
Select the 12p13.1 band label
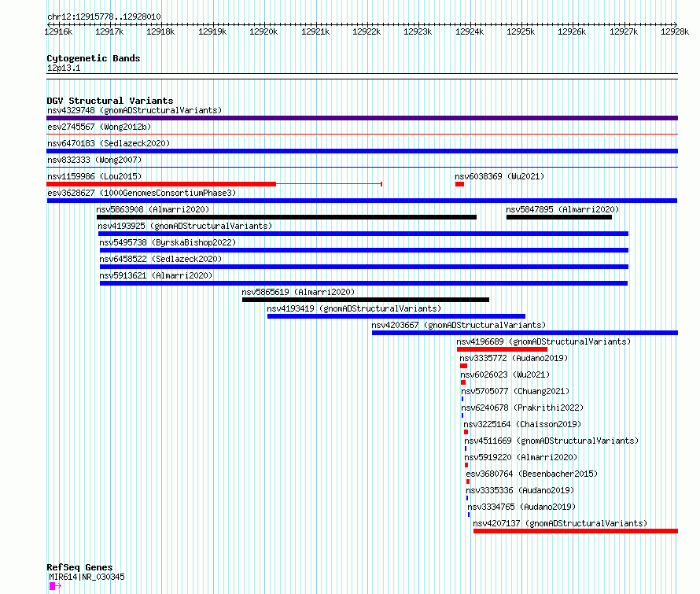point(64,68)
